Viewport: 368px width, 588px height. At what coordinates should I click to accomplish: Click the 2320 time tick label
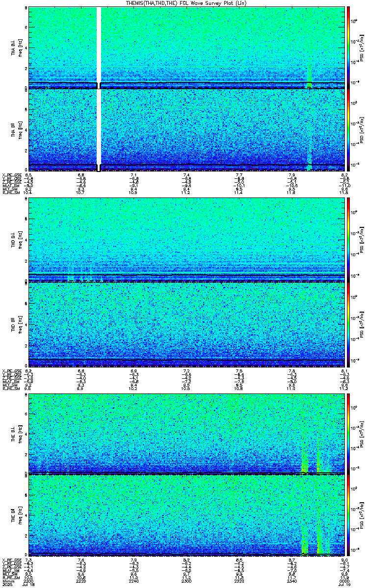click(239, 581)
